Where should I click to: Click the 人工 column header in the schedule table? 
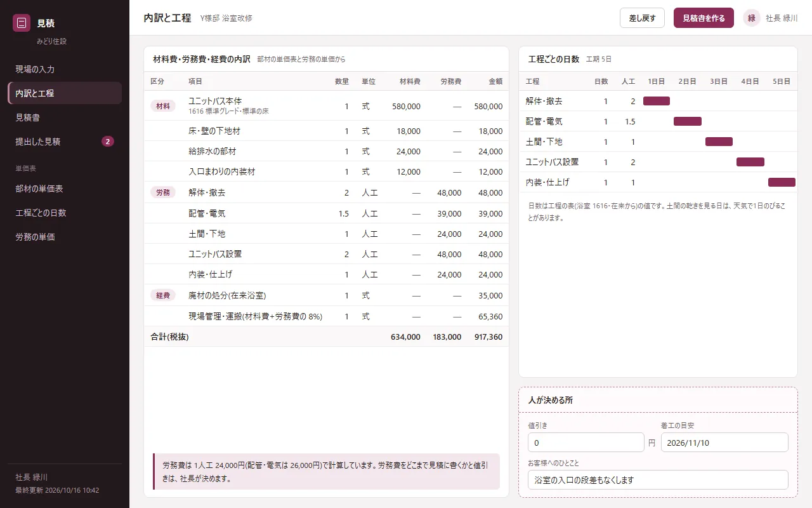(x=628, y=81)
